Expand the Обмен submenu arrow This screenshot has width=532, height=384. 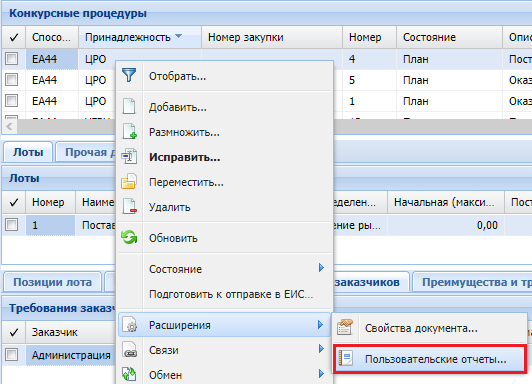click(x=321, y=374)
